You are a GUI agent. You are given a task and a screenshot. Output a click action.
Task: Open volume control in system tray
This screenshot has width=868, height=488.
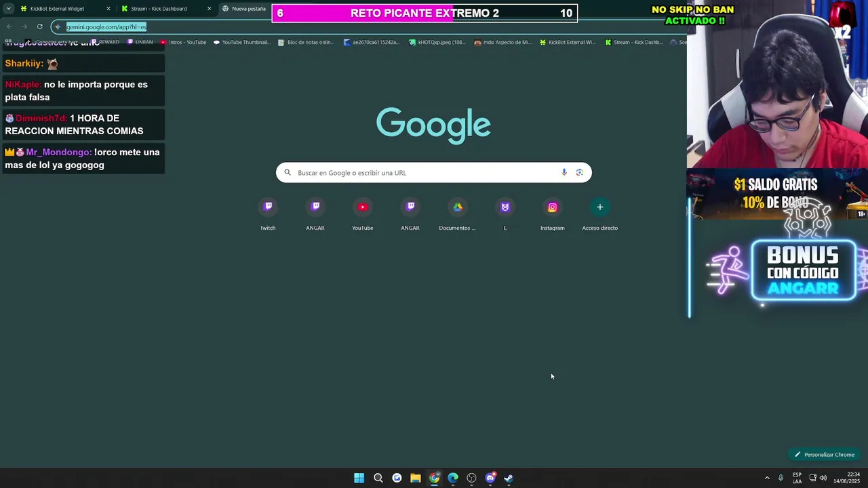(823, 478)
